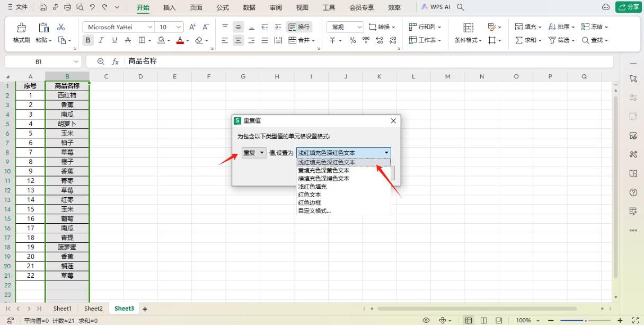Click the increase font size icon

tap(192, 27)
